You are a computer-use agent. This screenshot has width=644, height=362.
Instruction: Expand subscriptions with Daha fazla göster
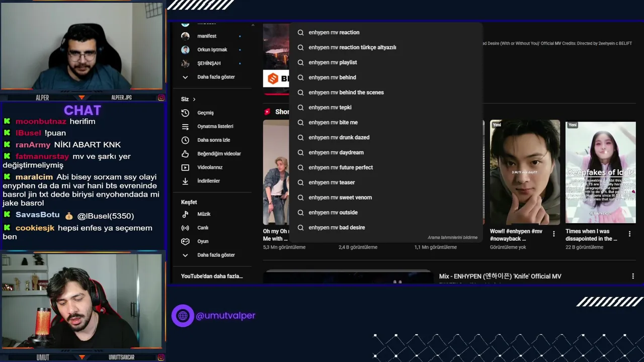216,77
